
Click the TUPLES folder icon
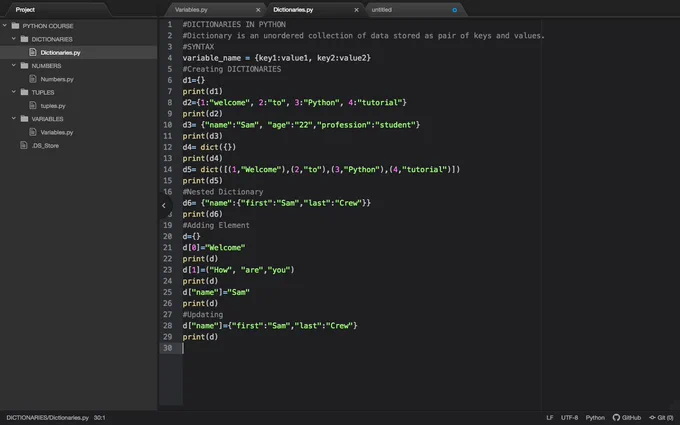pos(24,92)
